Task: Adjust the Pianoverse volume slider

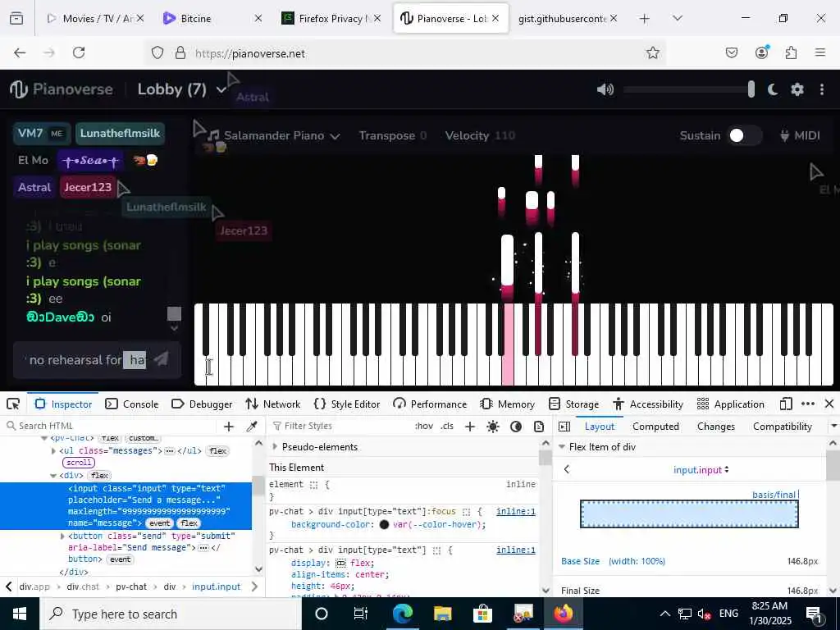Action: point(689,89)
